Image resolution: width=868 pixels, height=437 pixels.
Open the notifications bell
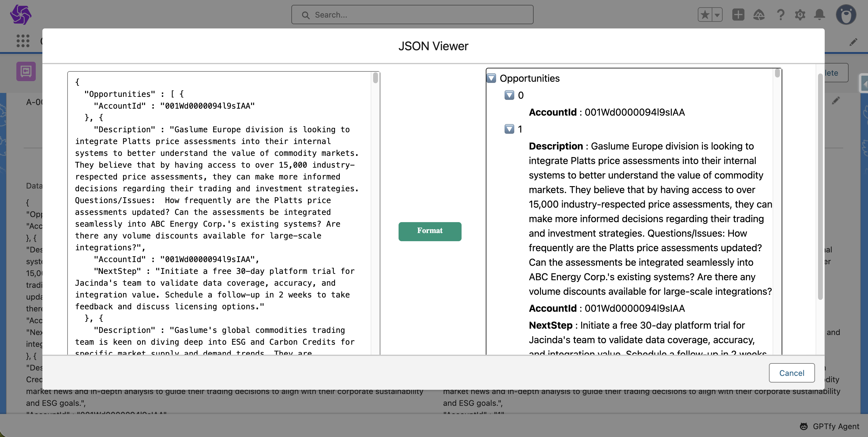tap(820, 15)
